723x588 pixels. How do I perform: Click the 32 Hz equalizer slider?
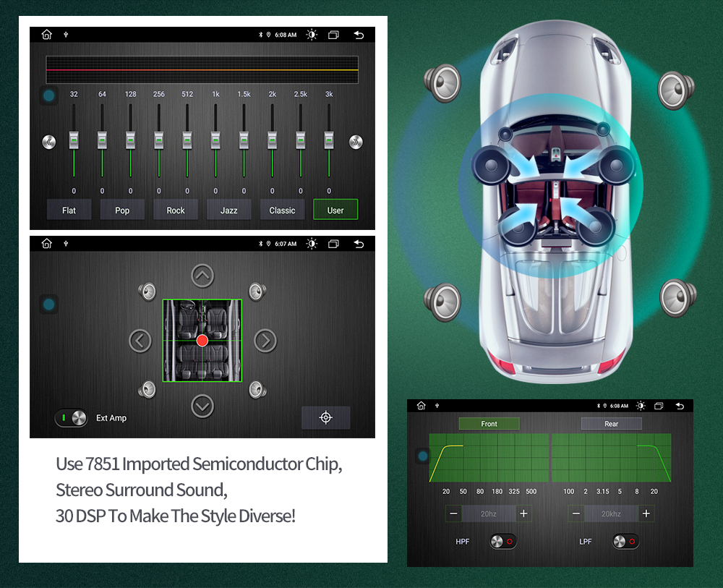pyautogui.click(x=74, y=140)
